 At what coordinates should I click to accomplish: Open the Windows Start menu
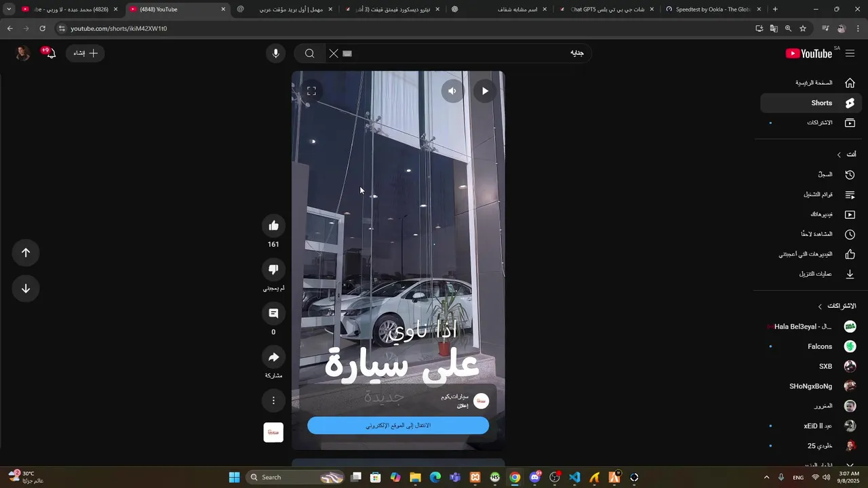point(234,477)
